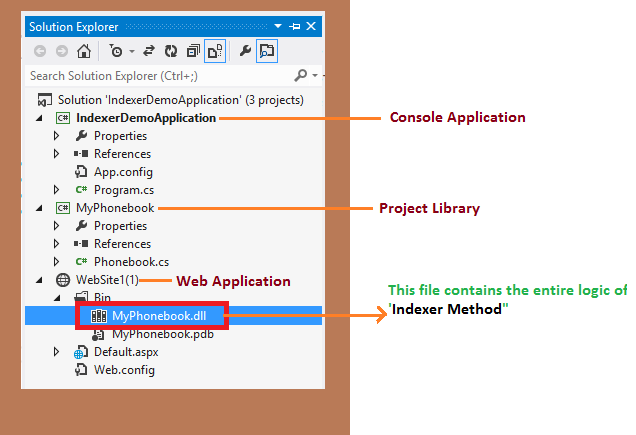Expand Properties under MyPhonebook

(56, 226)
